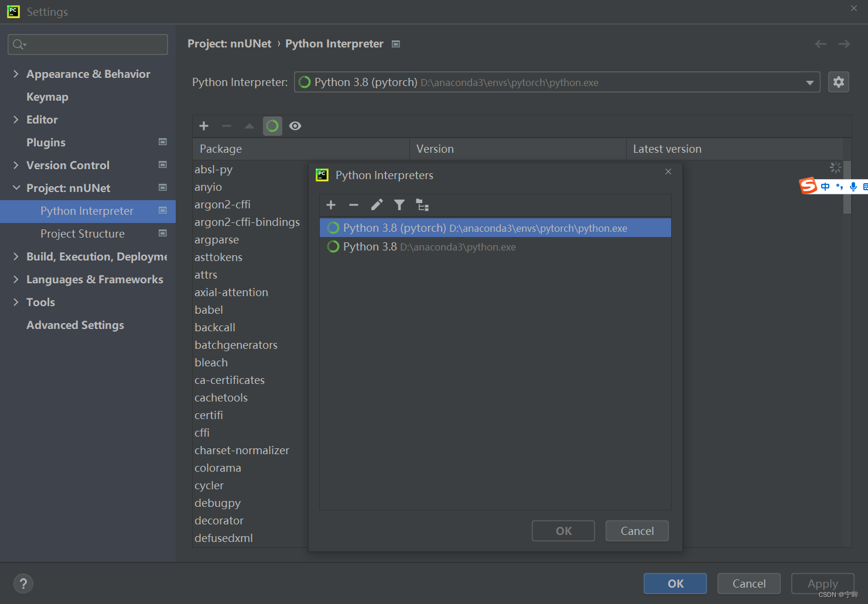Navigate back with left arrow
Image resolution: width=868 pixels, height=604 pixels.
point(821,44)
